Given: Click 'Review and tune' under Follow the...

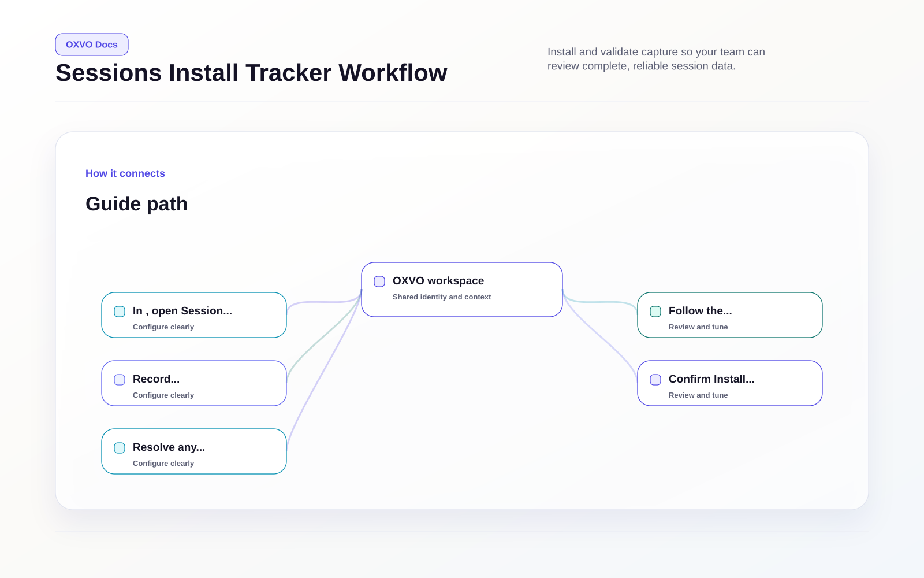Looking at the screenshot, I should [x=698, y=327].
